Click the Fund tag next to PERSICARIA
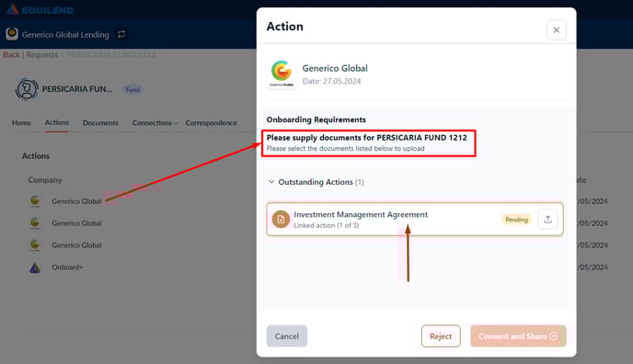This screenshot has height=364, width=633. 132,89
